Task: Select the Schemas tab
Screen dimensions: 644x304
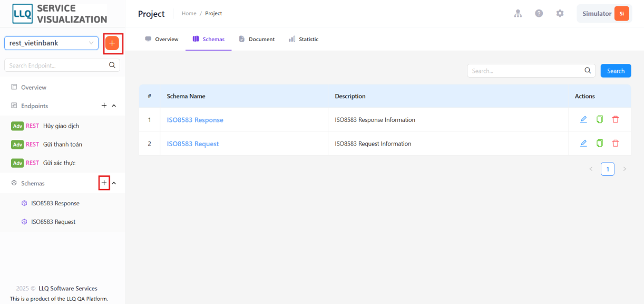Action: coord(209,39)
